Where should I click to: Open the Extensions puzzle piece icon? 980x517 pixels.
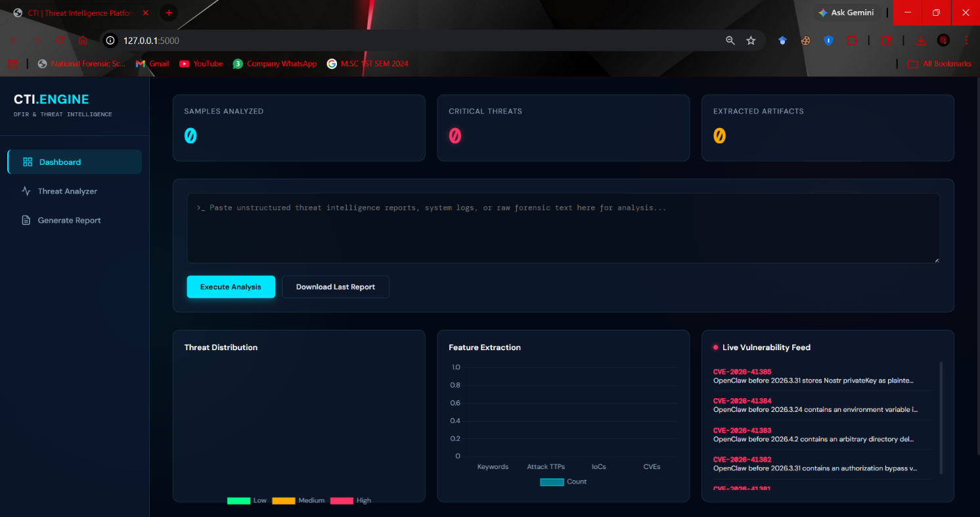pyautogui.click(x=852, y=41)
